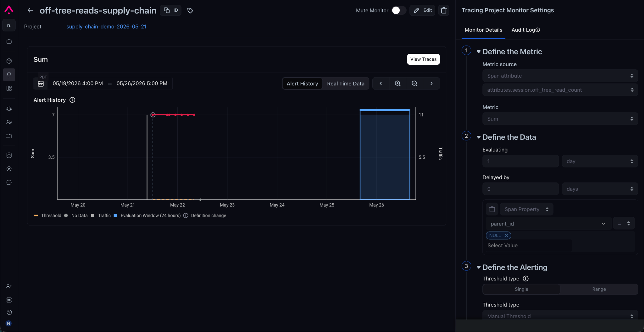The height and width of the screenshot is (332, 644).
Task: Open the Sum metric dropdown
Action: [560, 119]
